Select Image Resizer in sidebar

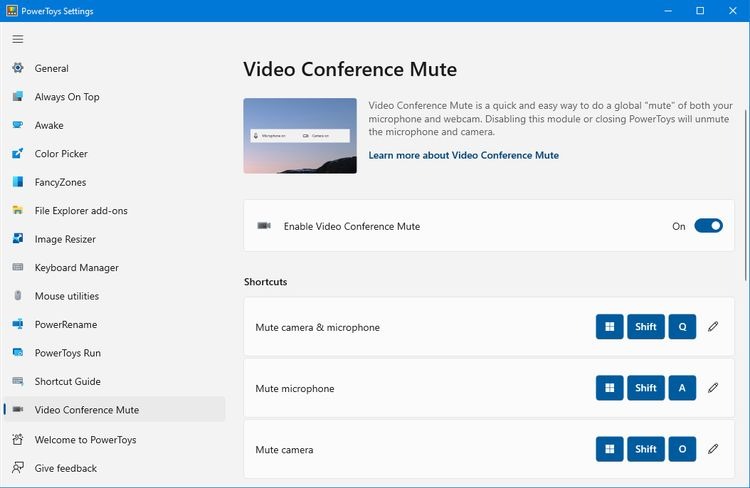click(x=115, y=239)
